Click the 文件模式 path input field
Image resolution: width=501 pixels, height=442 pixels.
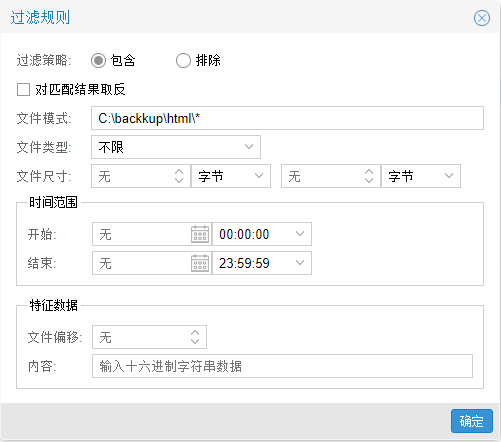click(x=287, y=118)
